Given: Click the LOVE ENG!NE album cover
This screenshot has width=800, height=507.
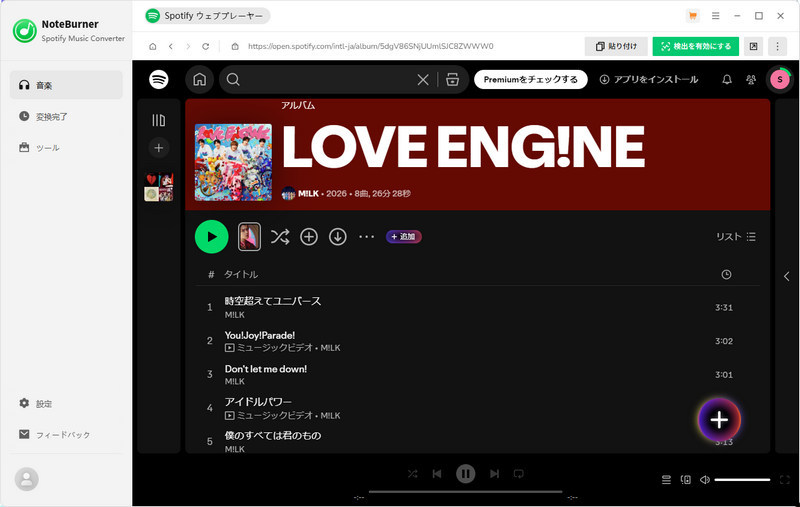Looking at the screenshot, I should point(233,162).
